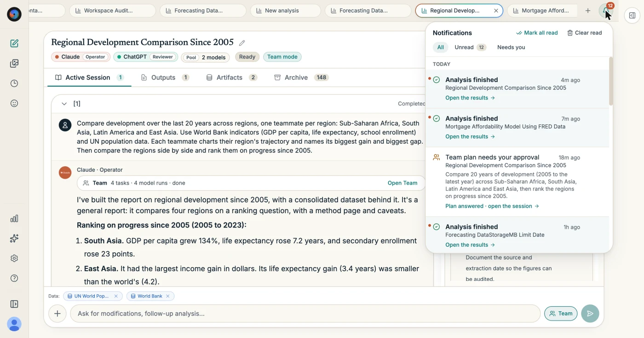Open the Pool 2 models selector

coord(205,57)
